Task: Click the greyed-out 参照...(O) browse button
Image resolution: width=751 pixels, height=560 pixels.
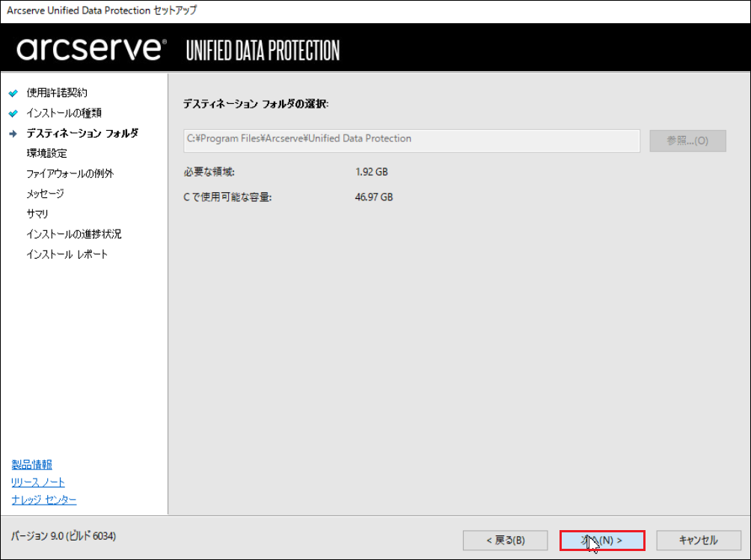Action: (687, 141)
